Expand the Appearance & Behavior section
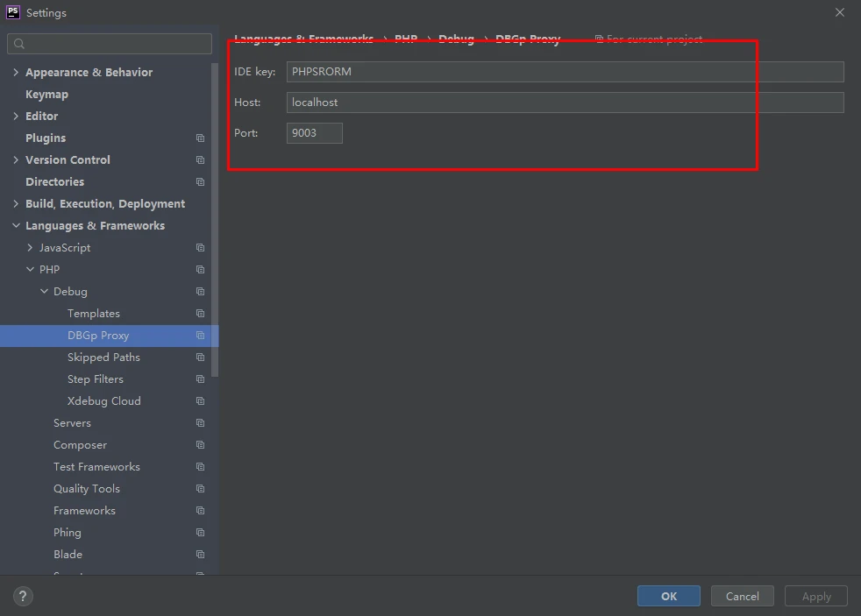 [16, 72]
